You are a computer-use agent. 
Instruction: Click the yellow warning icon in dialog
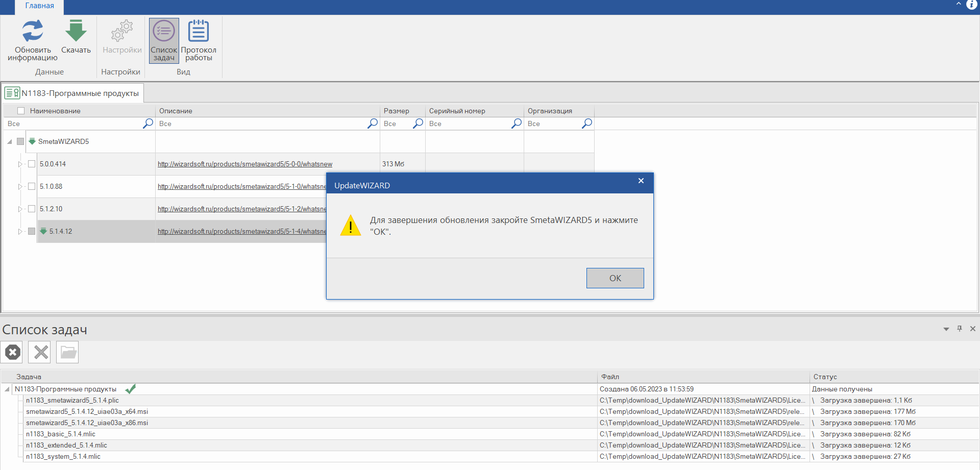pos(351,226)
